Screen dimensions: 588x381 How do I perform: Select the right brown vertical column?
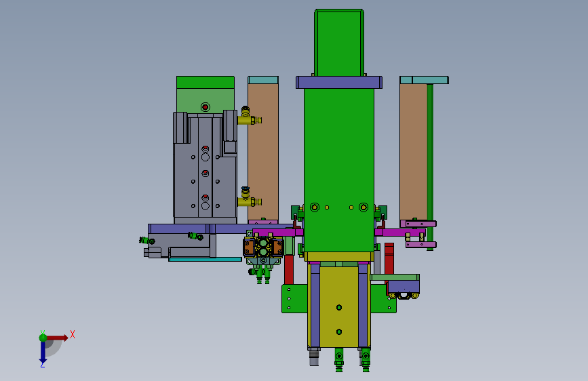[x=413, y=152]
